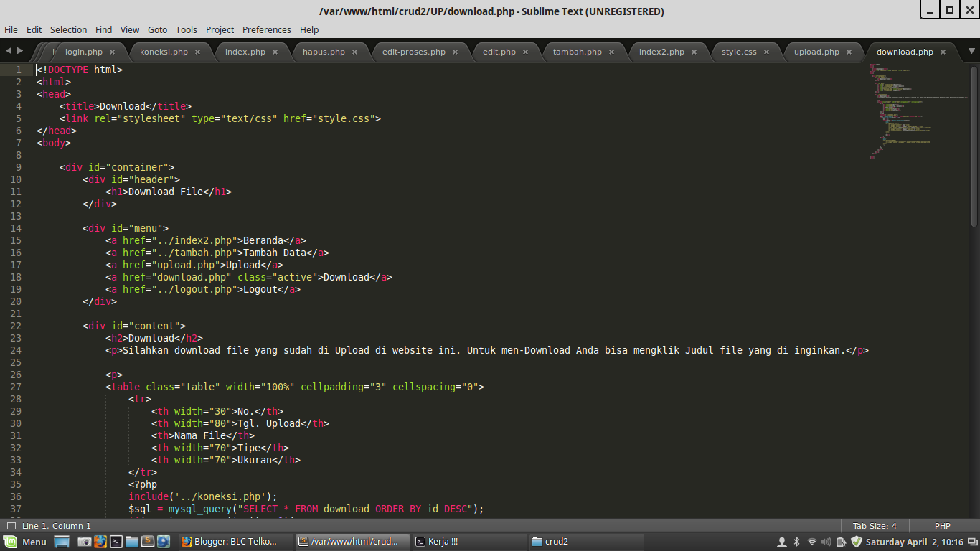Toggle the side bar icon in status bar

11,526
